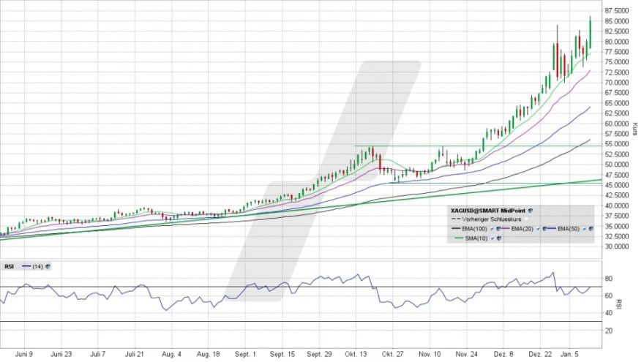Open settings icon next to XAGUSD@SMART MidPoint
The height and width of the screenshot is (362, 644).
[531, 210]
